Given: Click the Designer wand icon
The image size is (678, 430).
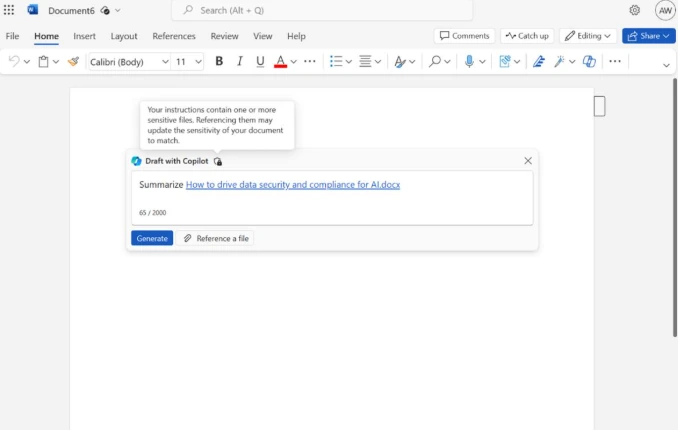Looking at the screenshot, I should coord(559,61).
